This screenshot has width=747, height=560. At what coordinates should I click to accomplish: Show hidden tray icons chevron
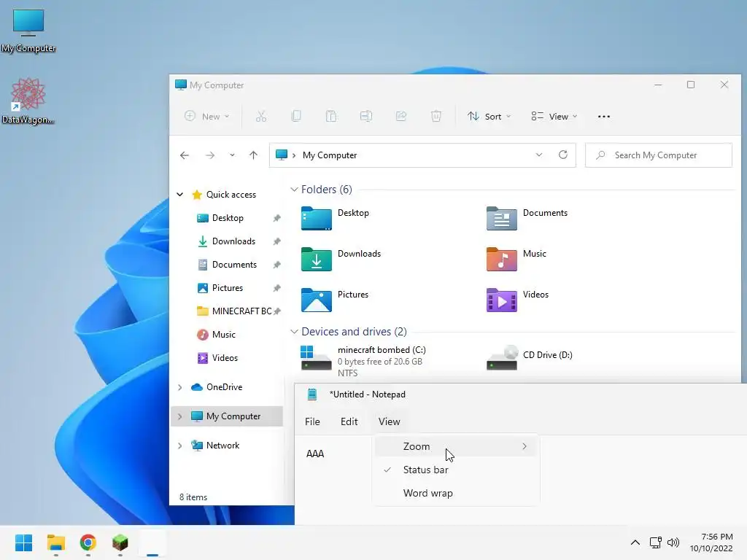pos(635,542)
